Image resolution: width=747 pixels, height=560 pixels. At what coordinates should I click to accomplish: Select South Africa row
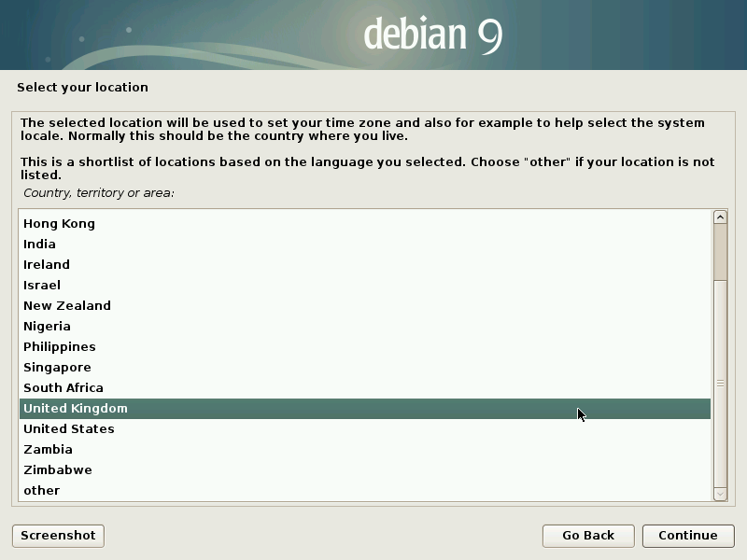point(365,387)
